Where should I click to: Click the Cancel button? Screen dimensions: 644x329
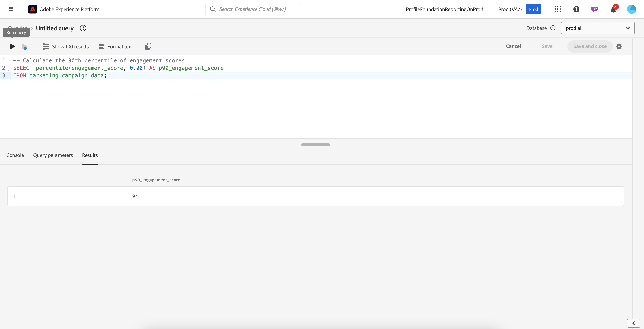click(513, 46)
